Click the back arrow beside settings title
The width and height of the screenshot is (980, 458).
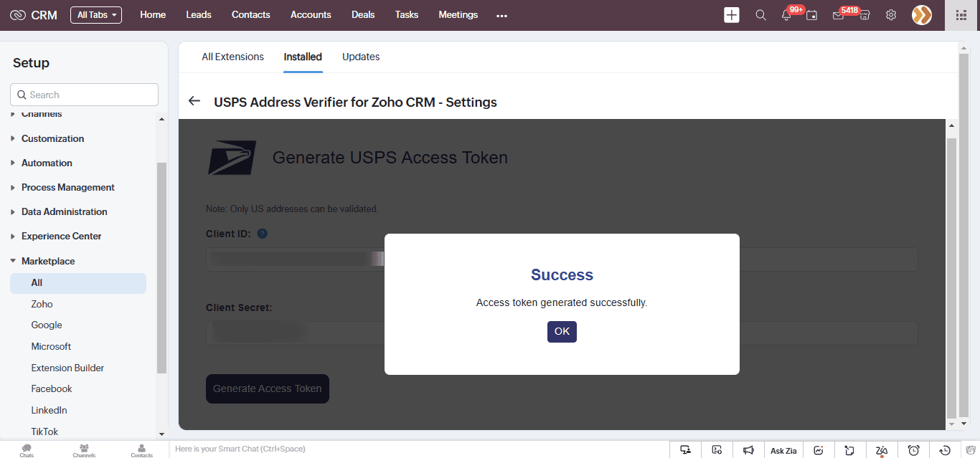coord(194,101)
